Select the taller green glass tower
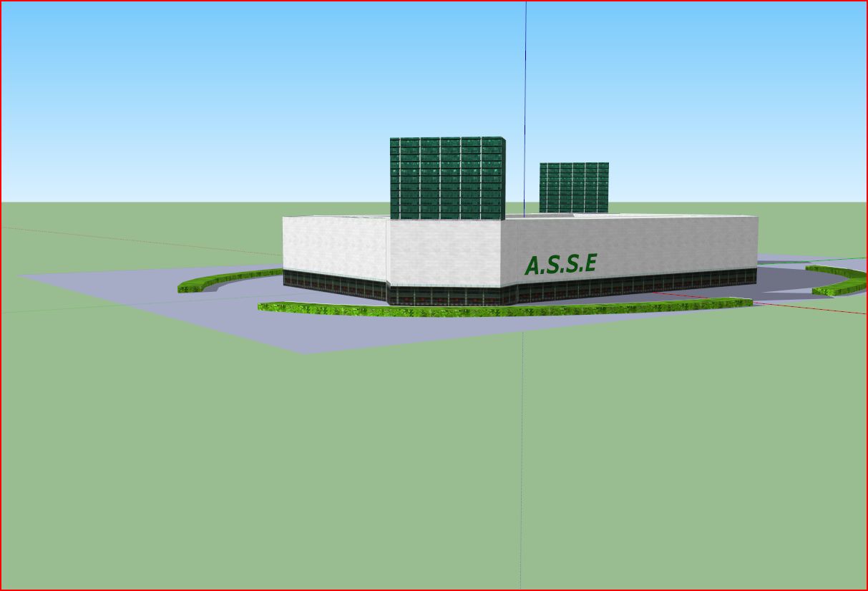The height and width of the screenshot is (591, 868). click(447, 177)
